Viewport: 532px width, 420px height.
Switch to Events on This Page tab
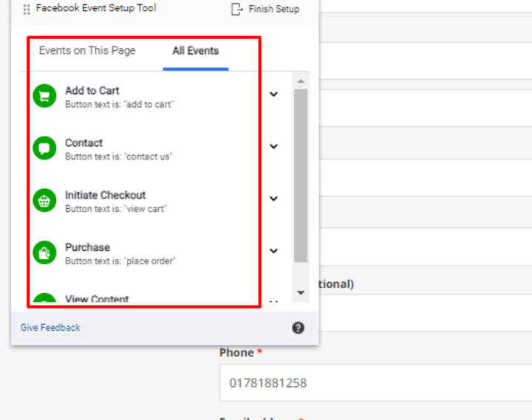click(87, 50)
